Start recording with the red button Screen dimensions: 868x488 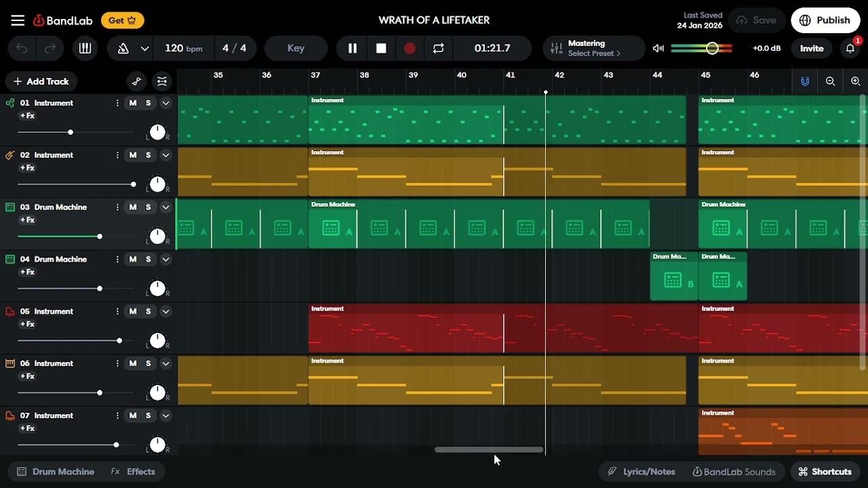click(x=410, y=48)
